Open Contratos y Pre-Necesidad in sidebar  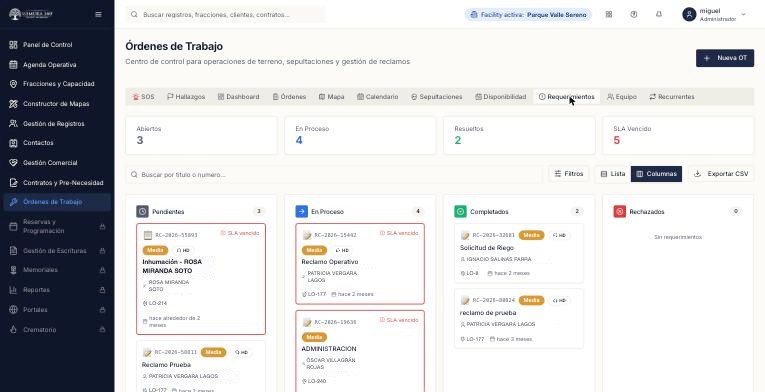57,183
